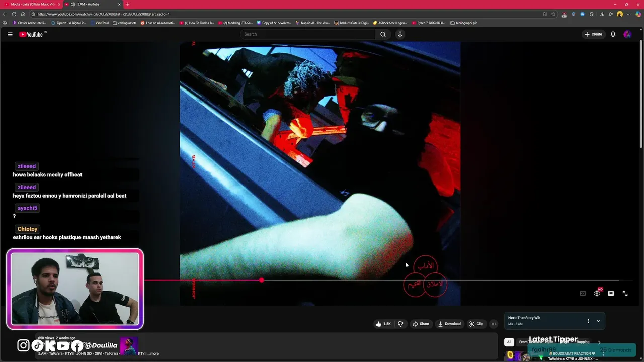Download the video

pyautogui.click(x=449, y=324)
